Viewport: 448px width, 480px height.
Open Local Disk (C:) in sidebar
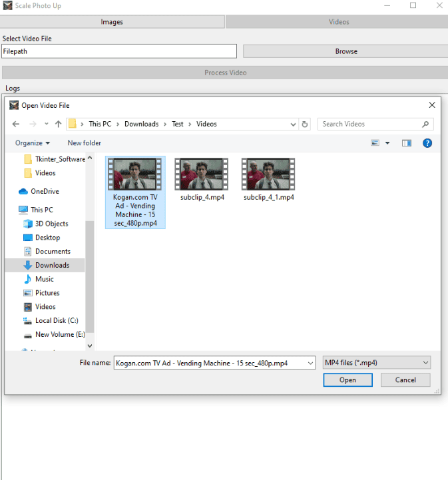pos(51,320)
